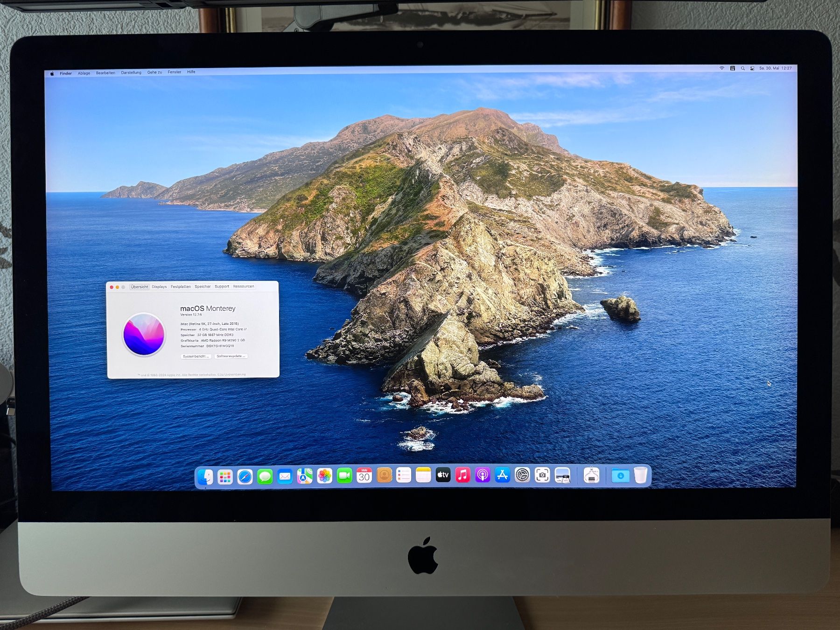Click the 'macOS Monterey' title text
Viewport: 840px width, 630px height.
[208, 308]
